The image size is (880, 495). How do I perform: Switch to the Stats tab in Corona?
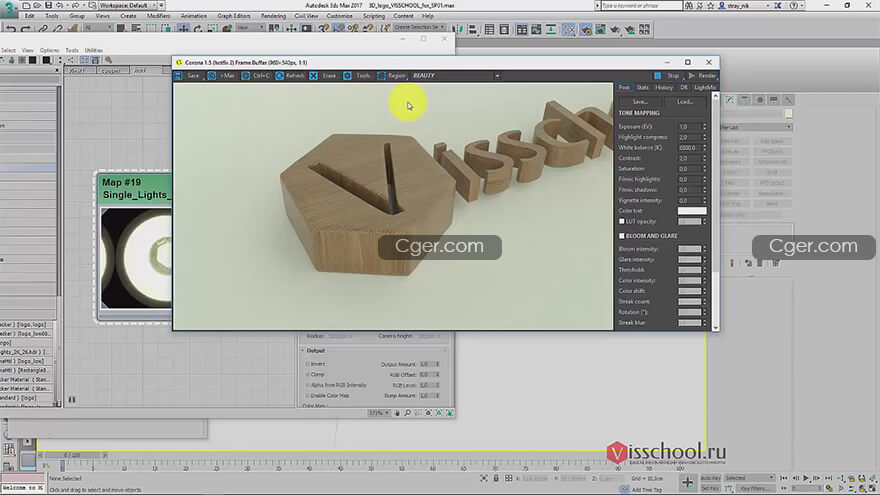coord(642,88)
